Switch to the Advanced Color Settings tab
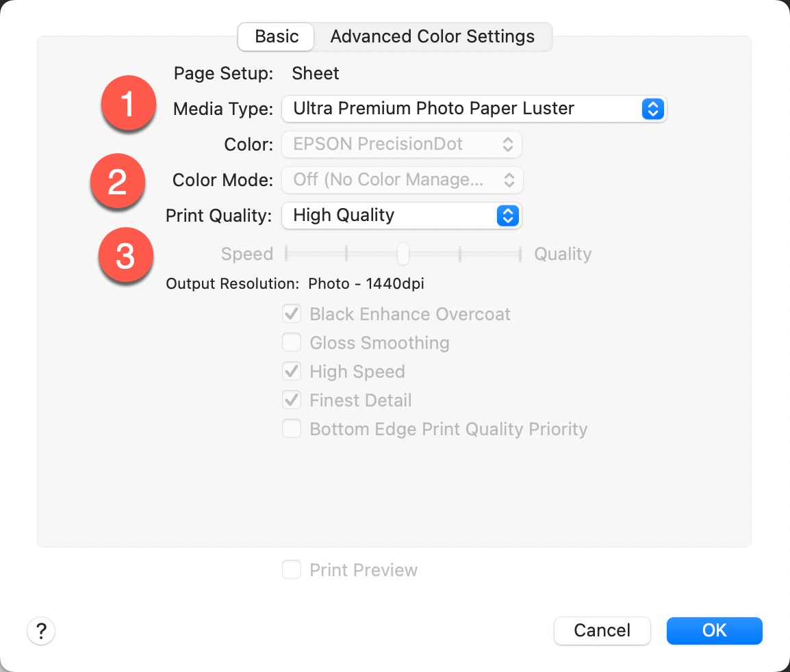 point(432,37)
